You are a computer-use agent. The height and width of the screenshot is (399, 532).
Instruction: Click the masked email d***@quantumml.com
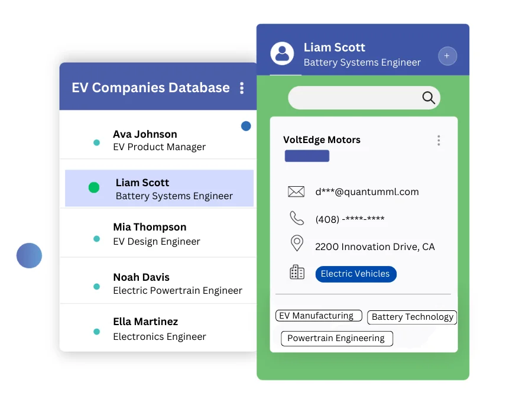(366, 192)
